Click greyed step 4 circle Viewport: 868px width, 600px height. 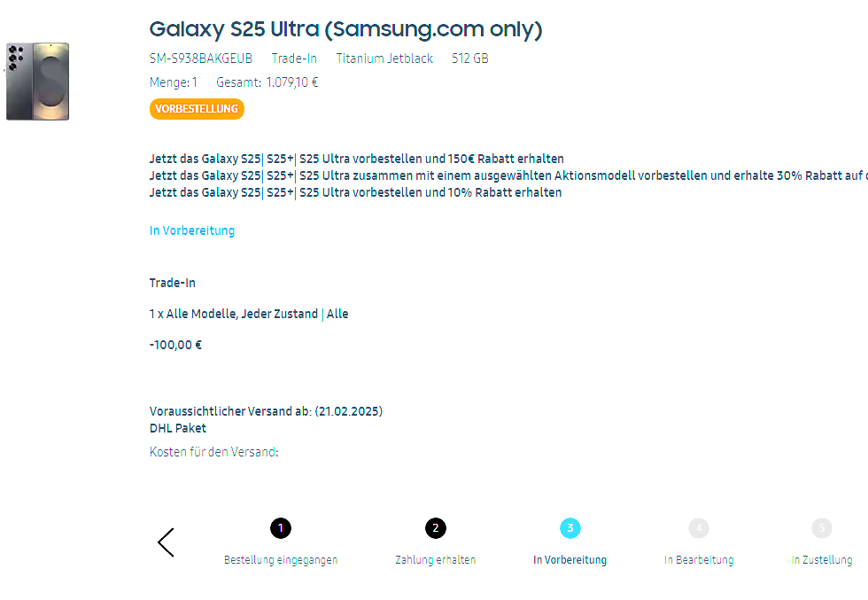pos(699,528)
